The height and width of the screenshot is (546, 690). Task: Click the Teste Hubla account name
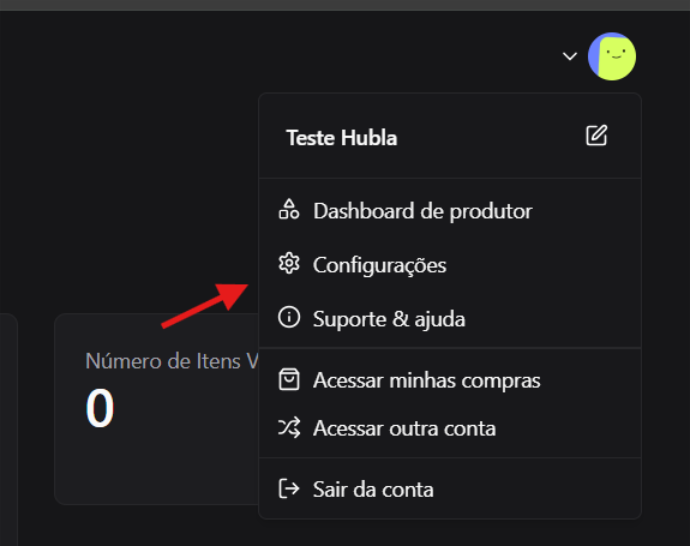(342, 138)
